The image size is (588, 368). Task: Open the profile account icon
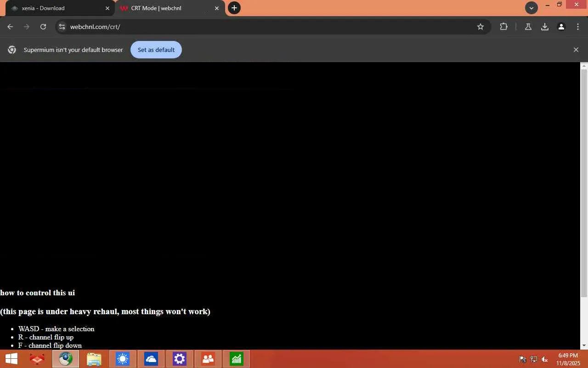click(561, 27)
